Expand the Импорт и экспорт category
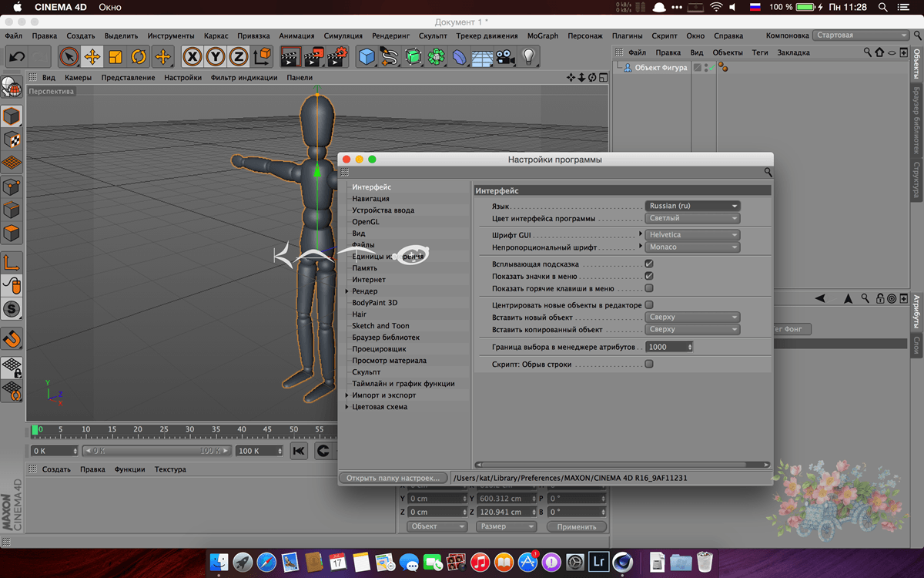The image size is (924, 578). 347,395
